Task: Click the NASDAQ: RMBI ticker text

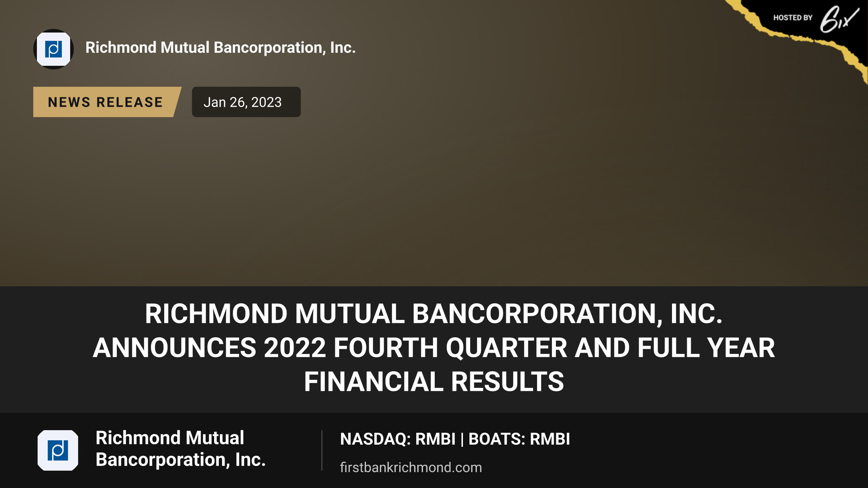Action: (x=398, y=439)
